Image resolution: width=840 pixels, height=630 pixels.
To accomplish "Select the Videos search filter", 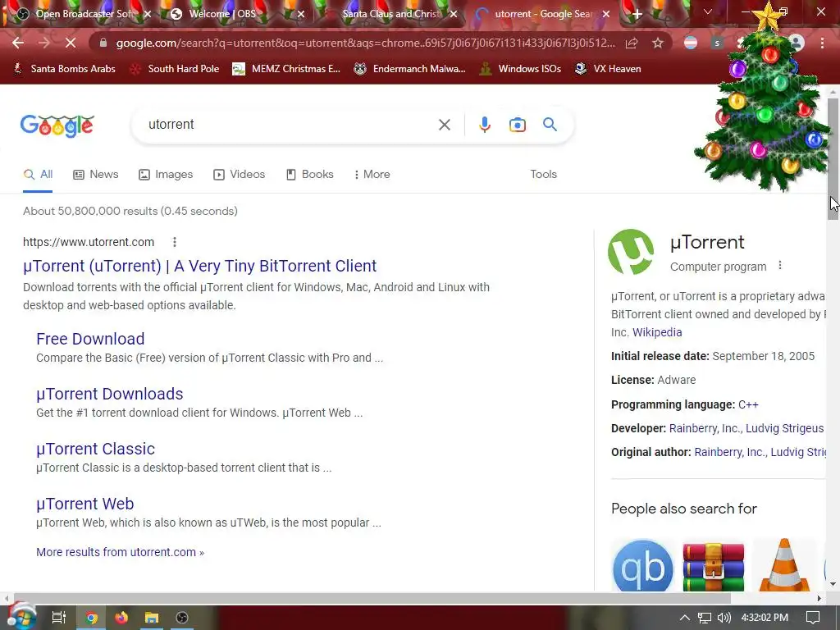I will 239,174.
